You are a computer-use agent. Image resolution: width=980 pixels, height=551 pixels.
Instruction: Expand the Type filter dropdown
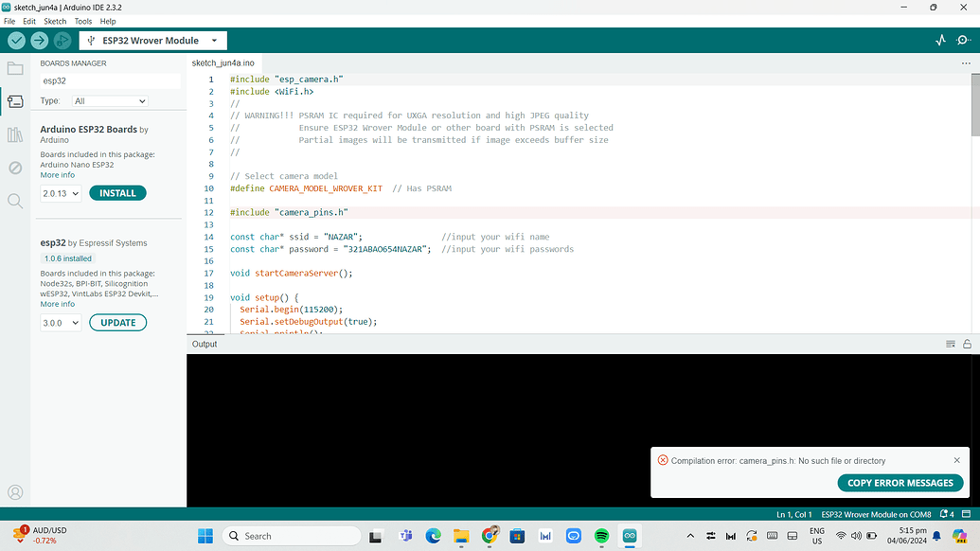point(109,100)
